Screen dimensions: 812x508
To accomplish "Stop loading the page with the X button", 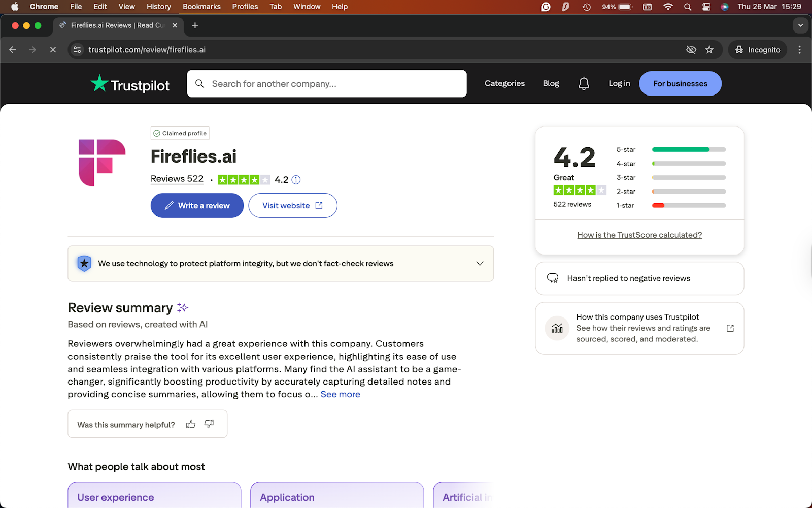I will [x=53, y=50].
